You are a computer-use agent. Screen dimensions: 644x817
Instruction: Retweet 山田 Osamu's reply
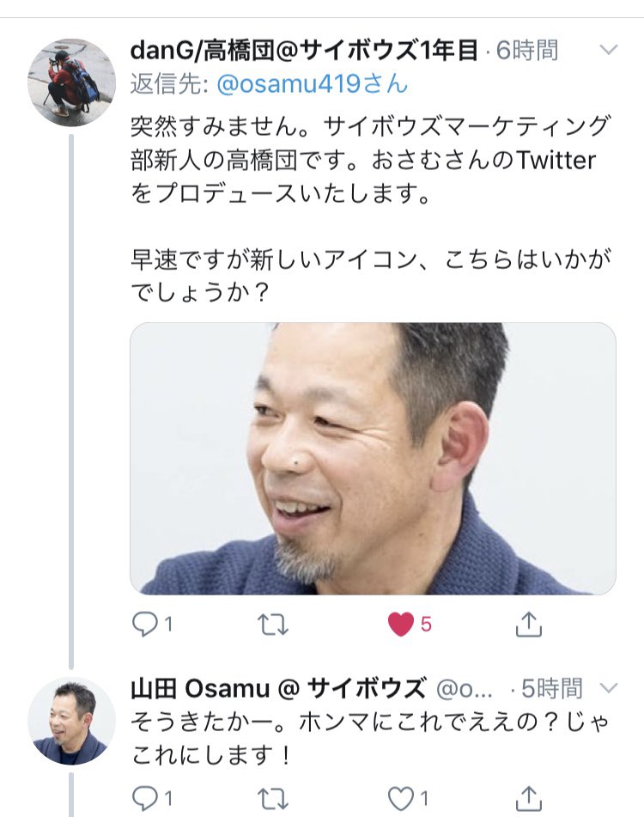point(273,798)
